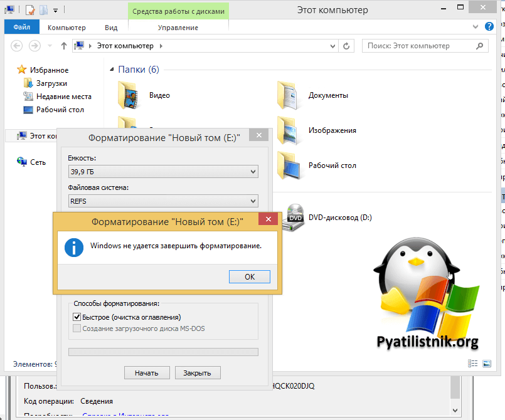Open Загрузки in the Избранное sidebar
Viewport: 505px width, 420px height.
pyautogui.click(x=51, y=83)
